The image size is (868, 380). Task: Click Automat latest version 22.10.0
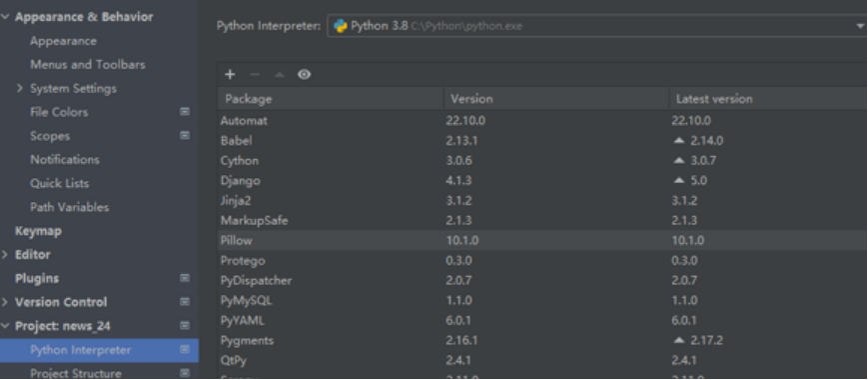click(x=691, y=121)
